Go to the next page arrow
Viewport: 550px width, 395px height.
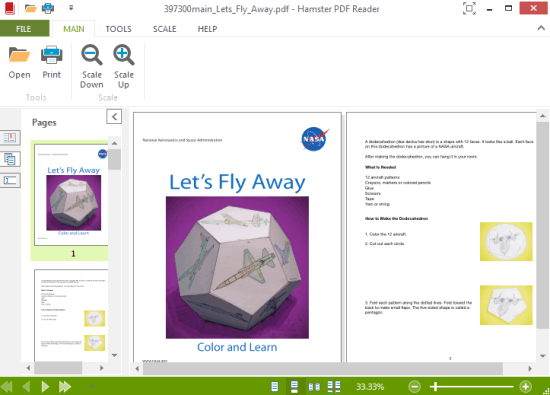pos(45,387)
